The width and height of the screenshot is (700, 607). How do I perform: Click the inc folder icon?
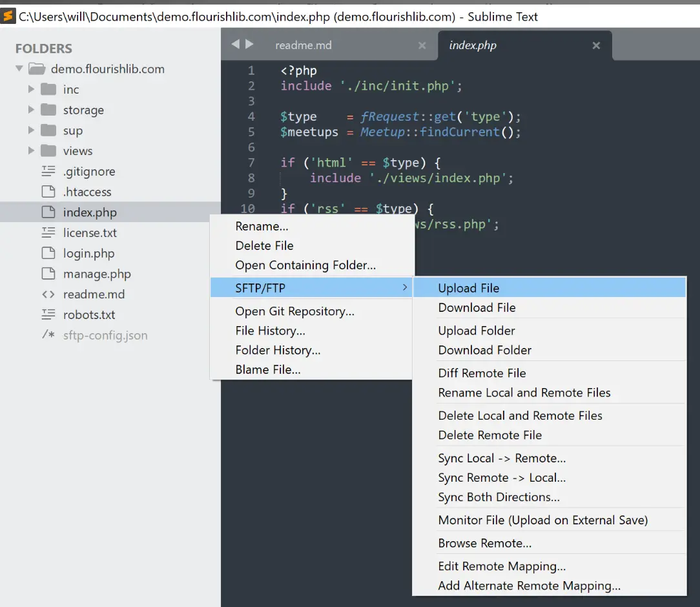tap(48, 89)
